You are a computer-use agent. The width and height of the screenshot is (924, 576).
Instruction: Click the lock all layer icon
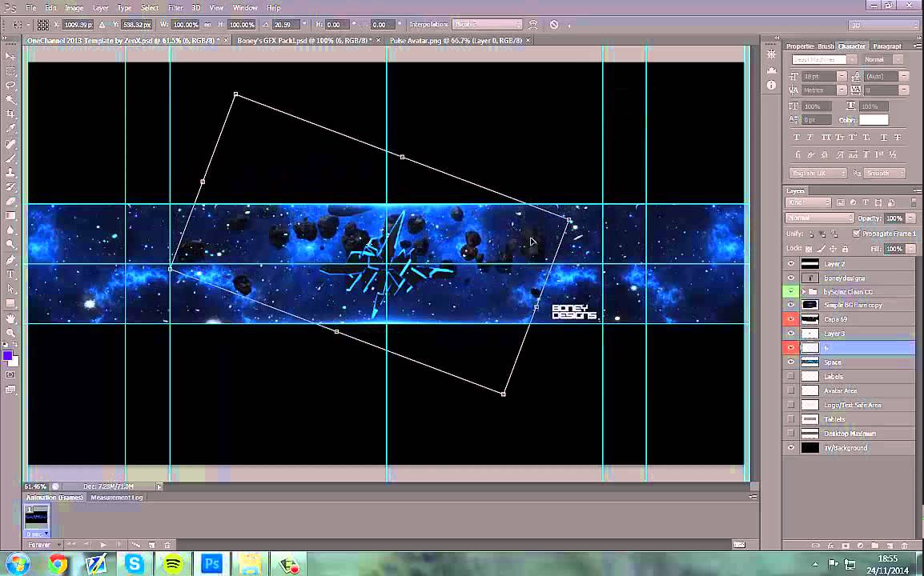click(x=845, y=249)
